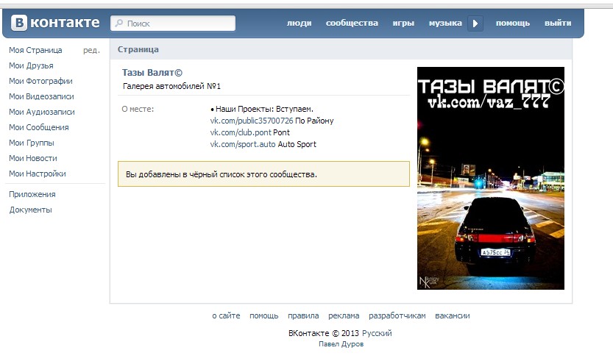Click the ред. edit link
Image resolution: width=613 pixels, height=364 pixels.
(91, 51)
